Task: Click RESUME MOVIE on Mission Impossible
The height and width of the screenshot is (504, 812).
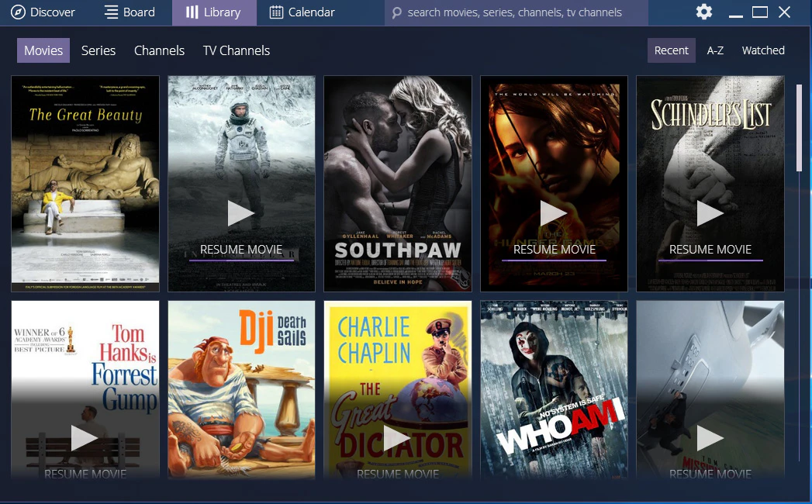Action: point(710,474)
